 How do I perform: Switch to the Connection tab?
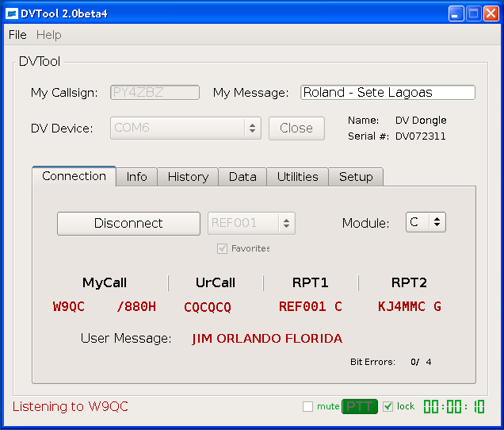(74, 176)
